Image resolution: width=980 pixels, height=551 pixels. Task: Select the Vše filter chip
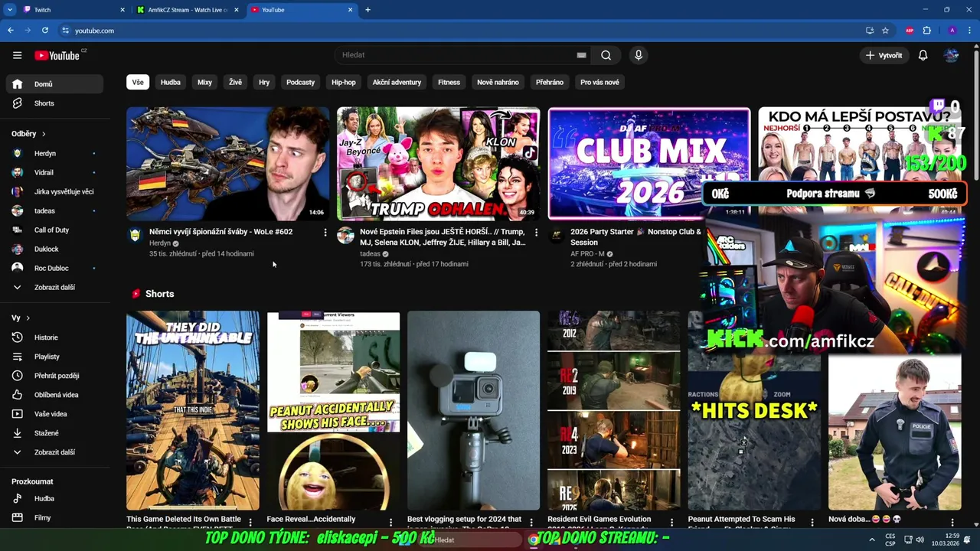point(137,82)
